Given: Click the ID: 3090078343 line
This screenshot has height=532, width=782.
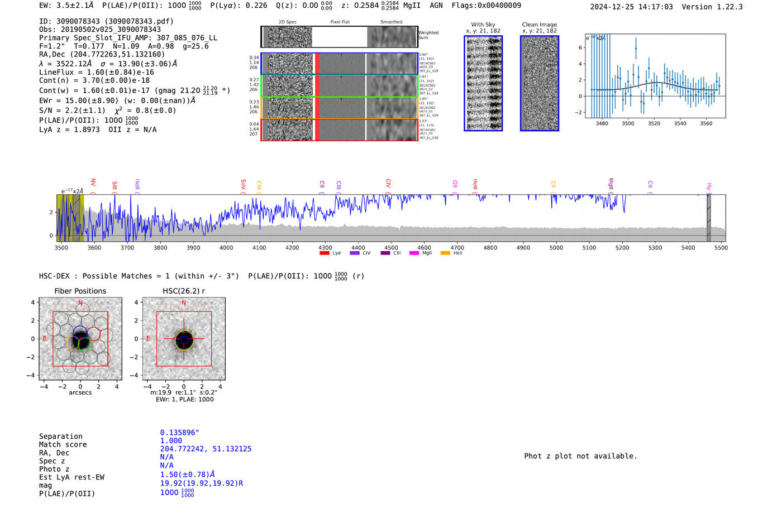Looking at the screenshot, I should point(106,21).
